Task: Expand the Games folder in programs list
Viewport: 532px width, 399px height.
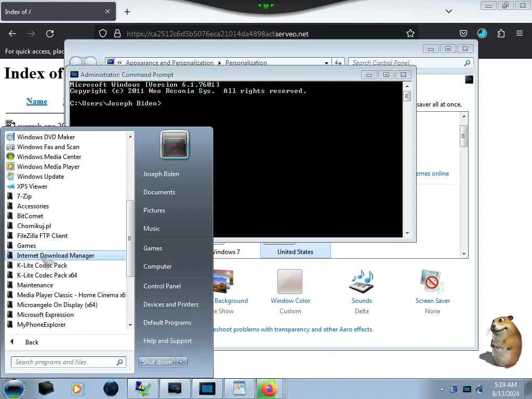Action: click(x=26, y=245)
